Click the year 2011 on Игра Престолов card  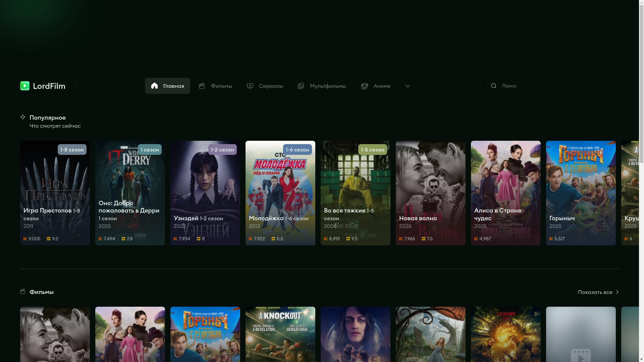[x=29, y=226]
